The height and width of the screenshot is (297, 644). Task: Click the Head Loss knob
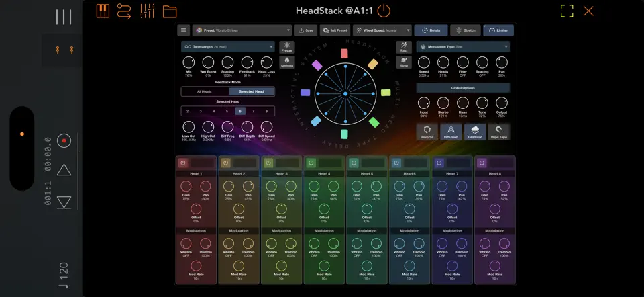pos(266,62)
